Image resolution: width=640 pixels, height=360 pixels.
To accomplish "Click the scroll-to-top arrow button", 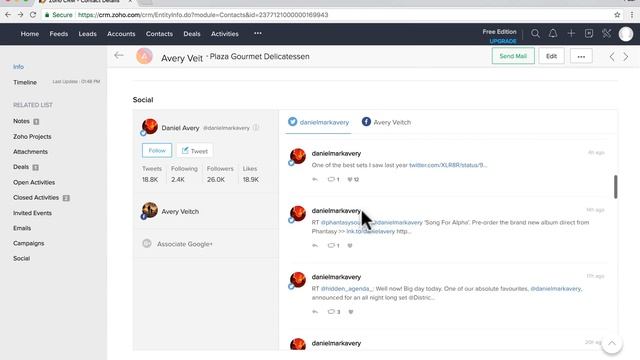I will tap(611, 343).
